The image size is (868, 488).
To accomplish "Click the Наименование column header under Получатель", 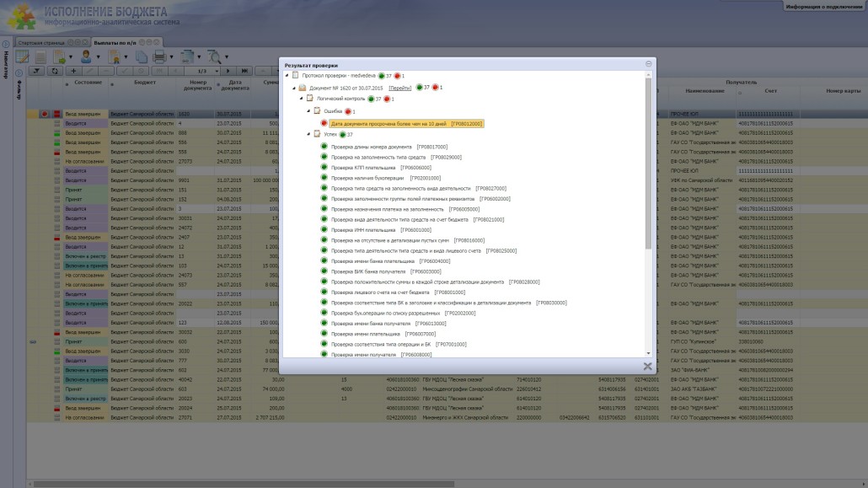I will click(705, 91).
